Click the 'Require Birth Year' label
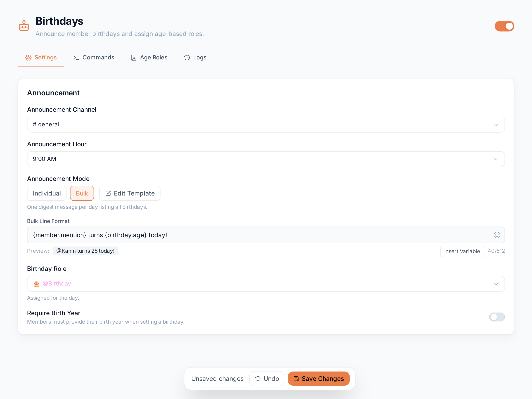Image resolution: width=532 pixels, height=399 pixels. pos(54,313)
